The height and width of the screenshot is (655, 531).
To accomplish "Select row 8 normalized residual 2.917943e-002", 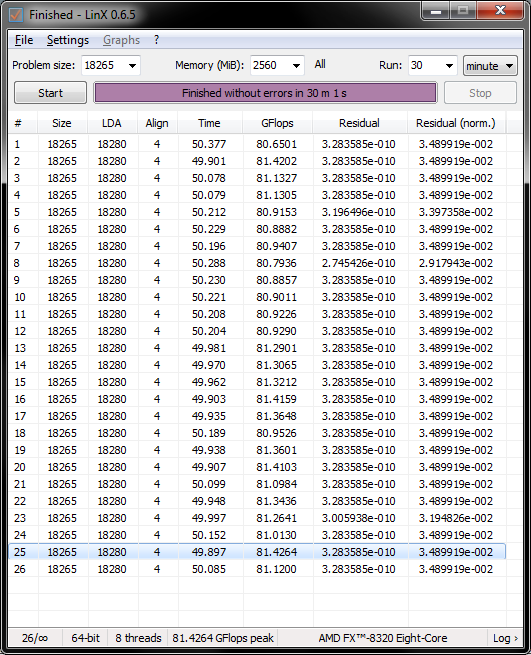I will click(456, 263).
